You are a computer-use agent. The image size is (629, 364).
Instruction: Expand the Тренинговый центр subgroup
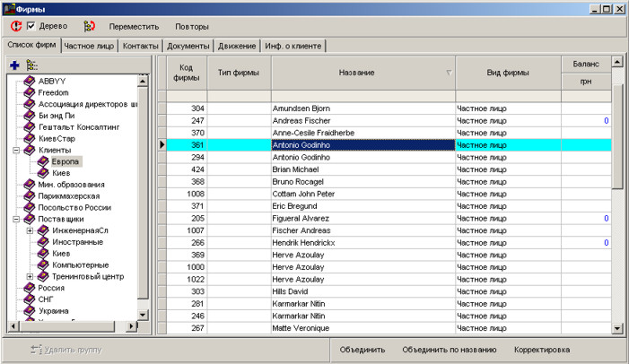(x=30, y=276)
